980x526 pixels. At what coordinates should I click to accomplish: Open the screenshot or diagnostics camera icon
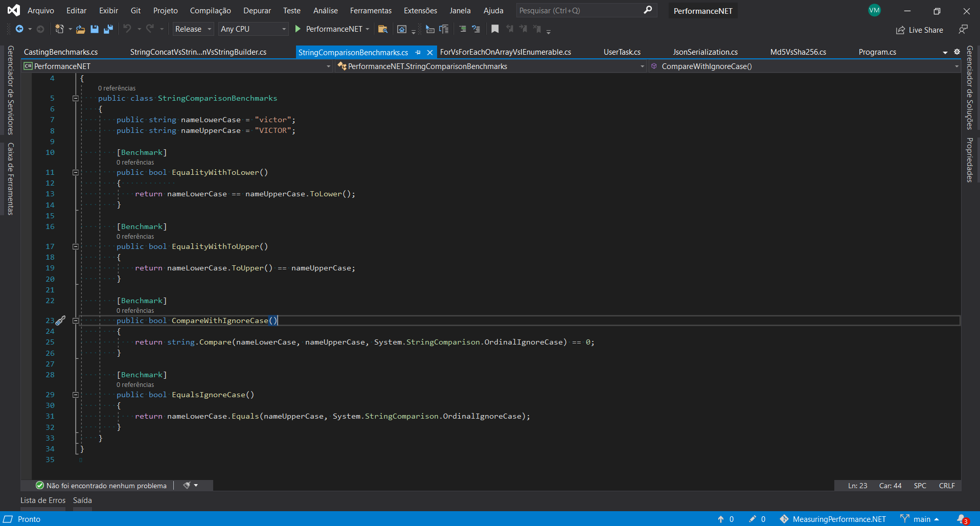tap(402, 29)
